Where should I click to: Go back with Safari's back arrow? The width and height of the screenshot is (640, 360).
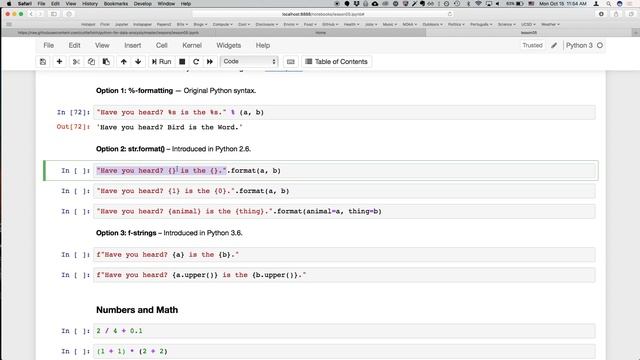click(x=31, y=14)
